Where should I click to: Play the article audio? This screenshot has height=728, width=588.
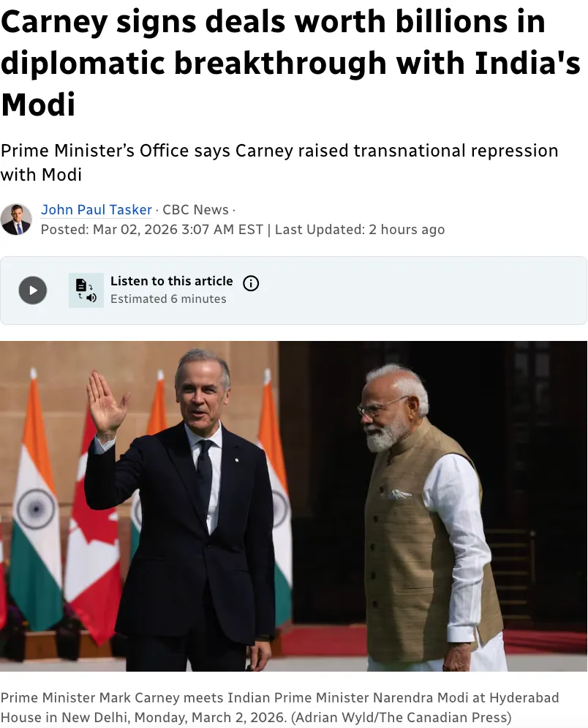coord(32,290)
